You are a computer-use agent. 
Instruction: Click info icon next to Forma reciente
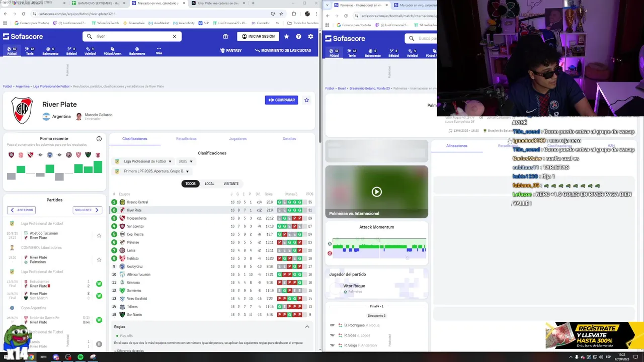[99, 139]
